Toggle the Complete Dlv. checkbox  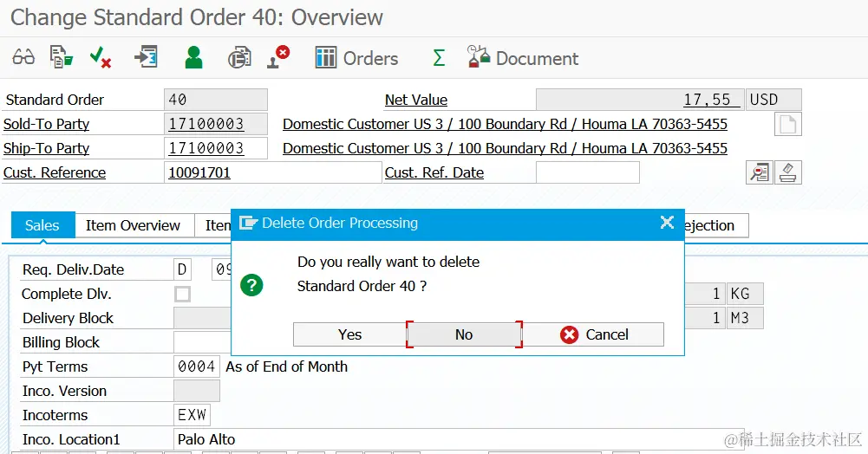[183, 294]
